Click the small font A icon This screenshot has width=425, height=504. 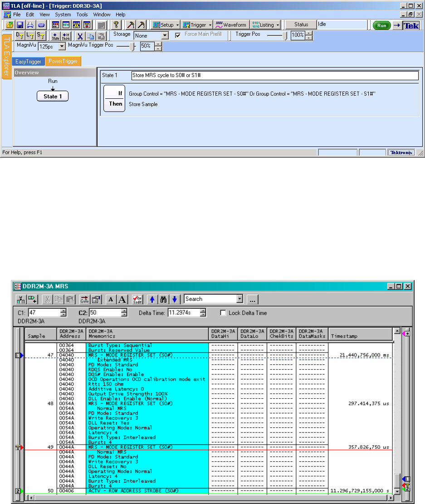pyautogui.click(x=111, y=300)
